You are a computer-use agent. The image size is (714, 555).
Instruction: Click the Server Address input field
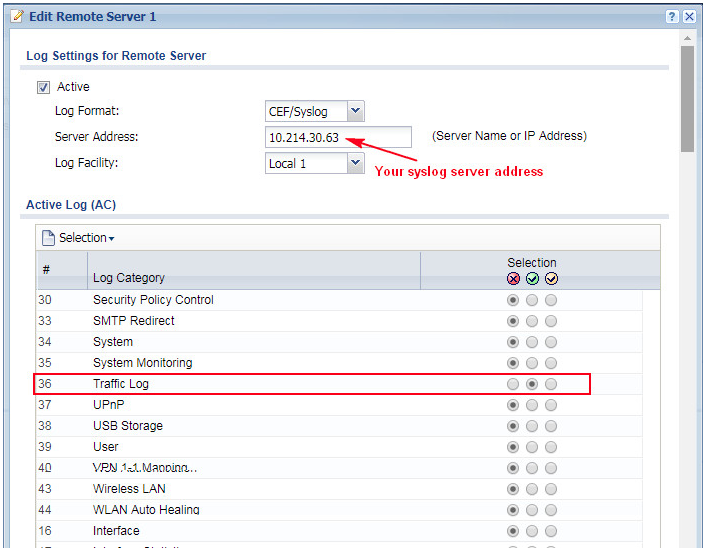pos(337,137)
